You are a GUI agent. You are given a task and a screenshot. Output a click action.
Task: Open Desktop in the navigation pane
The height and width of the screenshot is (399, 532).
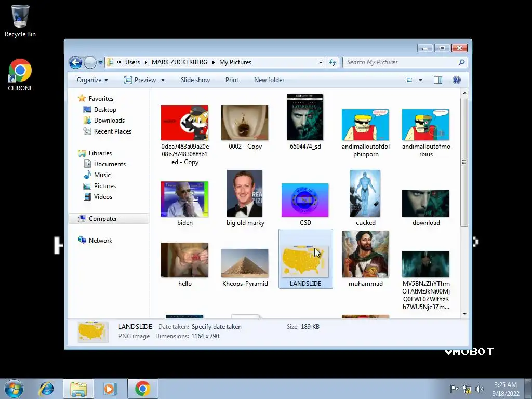point(105,110)
